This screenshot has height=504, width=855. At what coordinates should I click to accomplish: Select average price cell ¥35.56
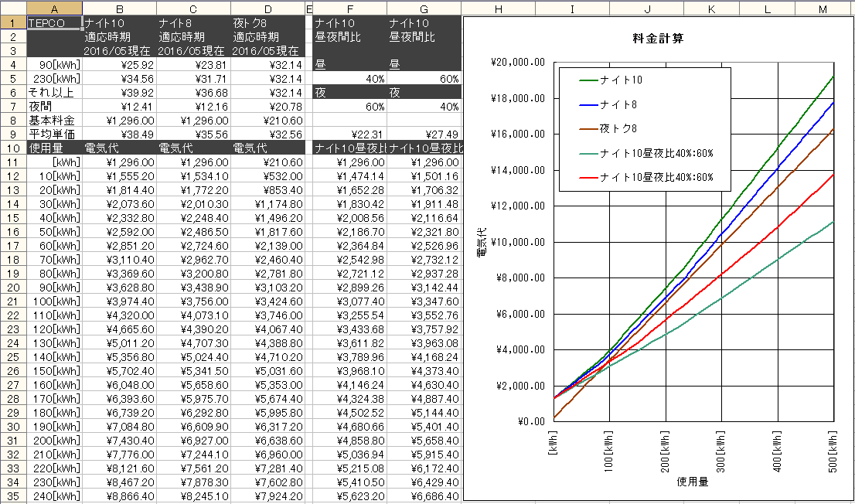(193, 135)
